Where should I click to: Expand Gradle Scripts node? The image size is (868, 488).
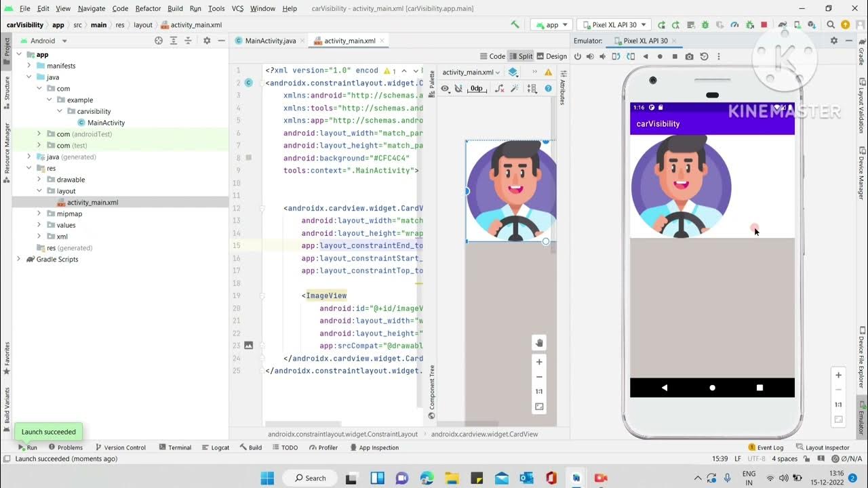pyautogui.click(x=19, y=259)
